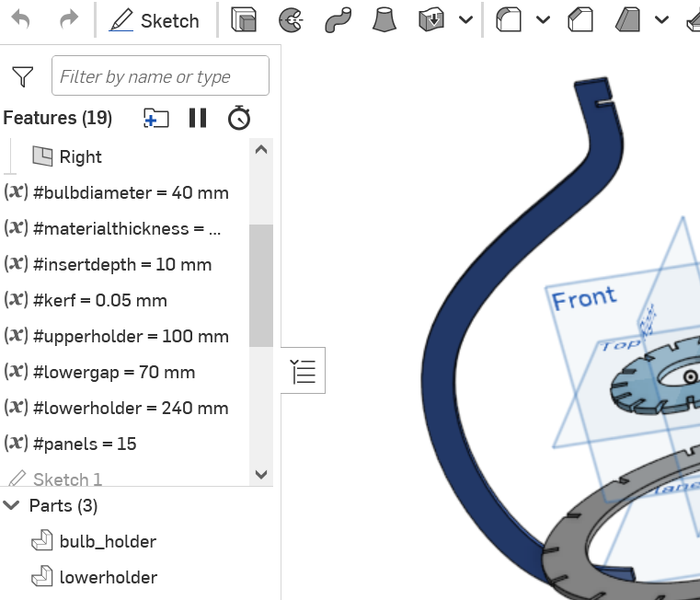700x600 pixels.
Task: Start a new Sketch
Action: (x=155, y=20)
